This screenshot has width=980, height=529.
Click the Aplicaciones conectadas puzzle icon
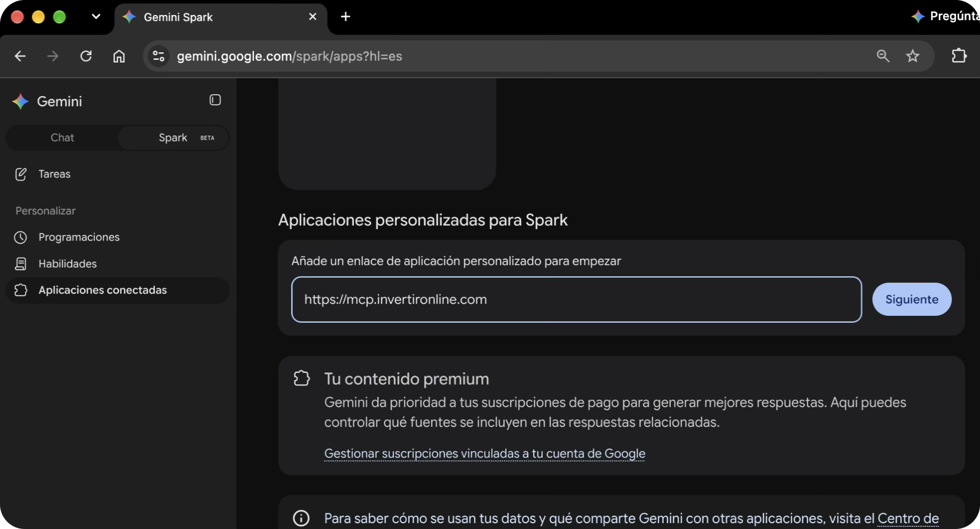20,290
